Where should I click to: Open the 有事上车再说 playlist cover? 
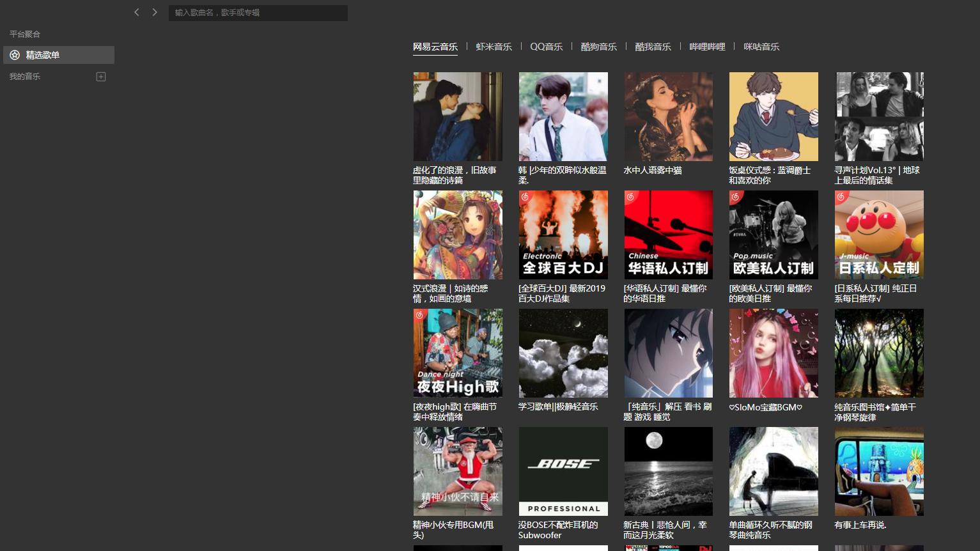pos(879,471)
